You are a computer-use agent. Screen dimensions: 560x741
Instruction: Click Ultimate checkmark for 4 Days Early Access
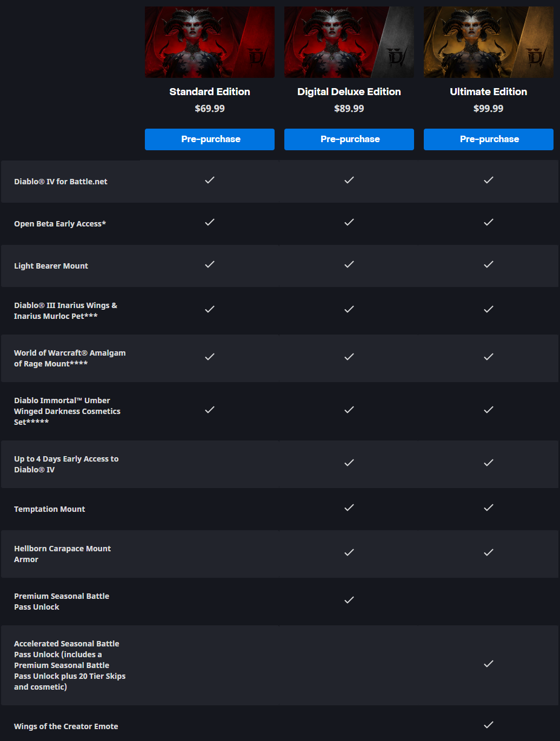[489, 463]
